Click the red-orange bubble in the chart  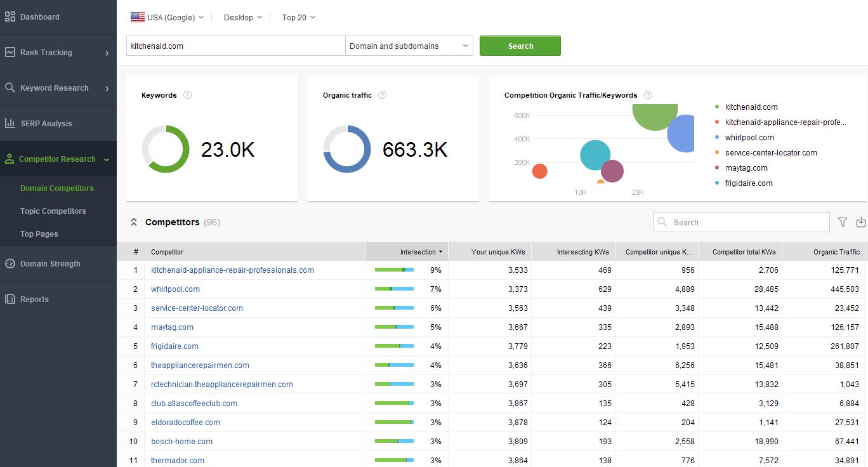tap(539, 171)
